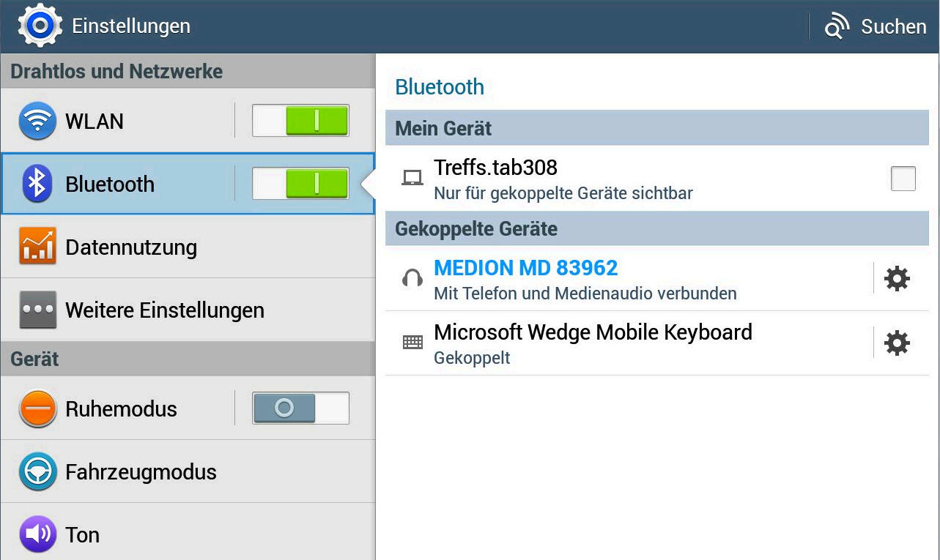Open settings gear for MEDION MD 83962
Viewport: 940px width, 560px height.
(x=897, y=279)
